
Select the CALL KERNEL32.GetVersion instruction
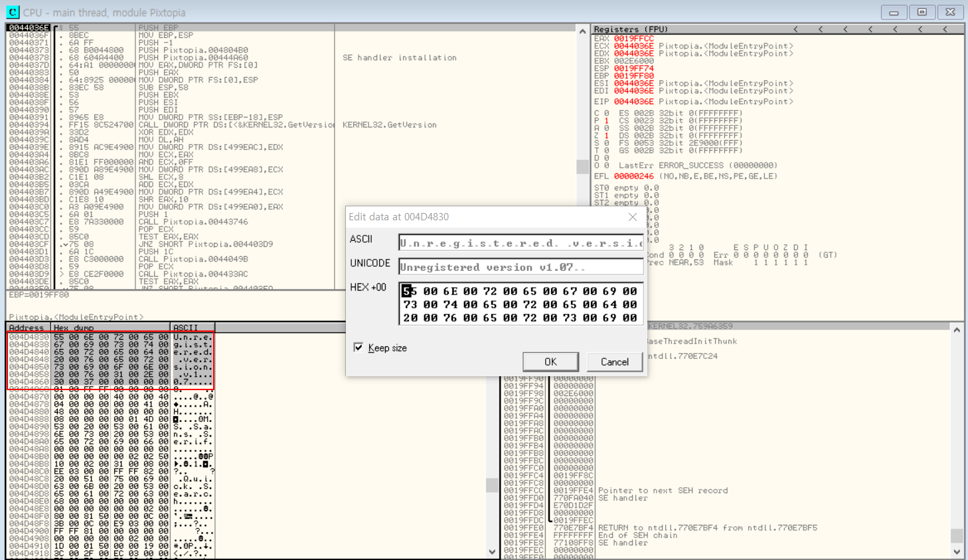[236, 125]
